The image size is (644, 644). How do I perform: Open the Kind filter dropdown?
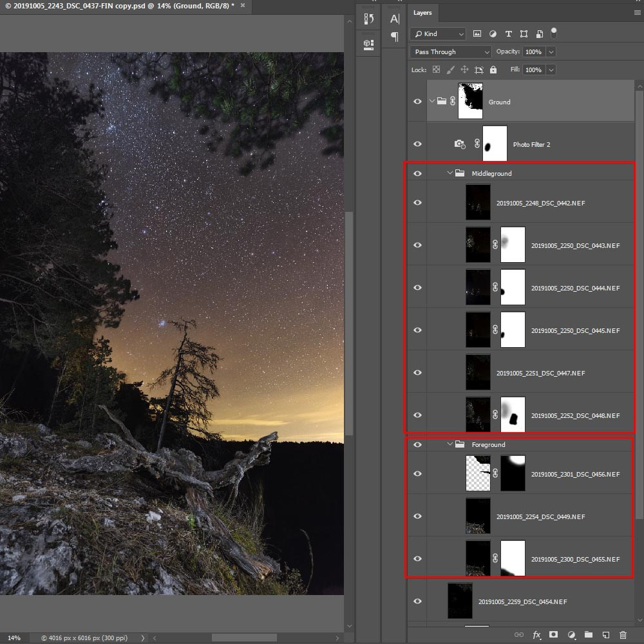point(437,33)
